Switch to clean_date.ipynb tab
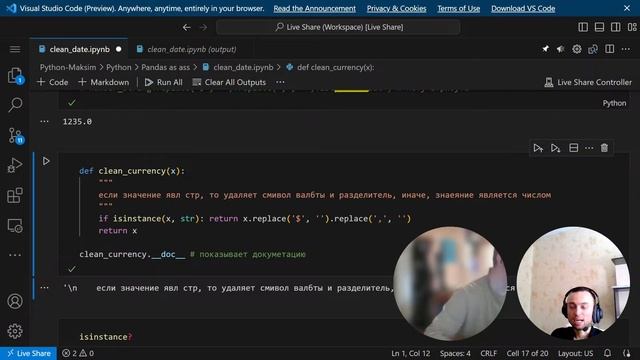Screen dimensions: 640x360 (x=80, y=49)
